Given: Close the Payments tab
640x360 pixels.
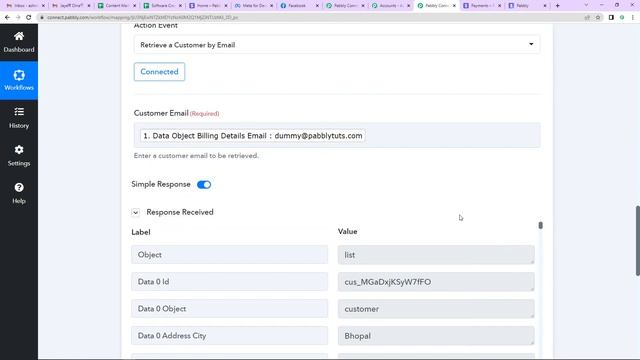Looking at the screenshot, I should [499, 6].
